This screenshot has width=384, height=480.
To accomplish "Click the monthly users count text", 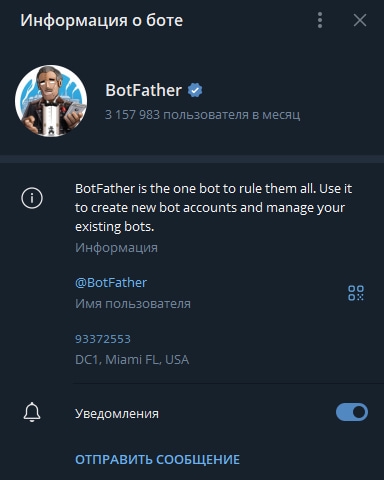I will [202, 115].
